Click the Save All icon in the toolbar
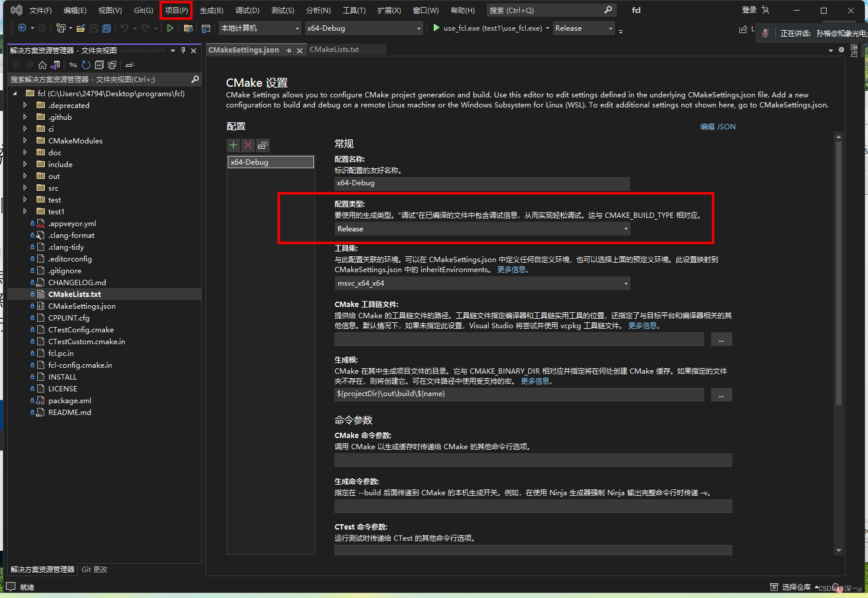868x598 pixels. click(x=106, y=28)
